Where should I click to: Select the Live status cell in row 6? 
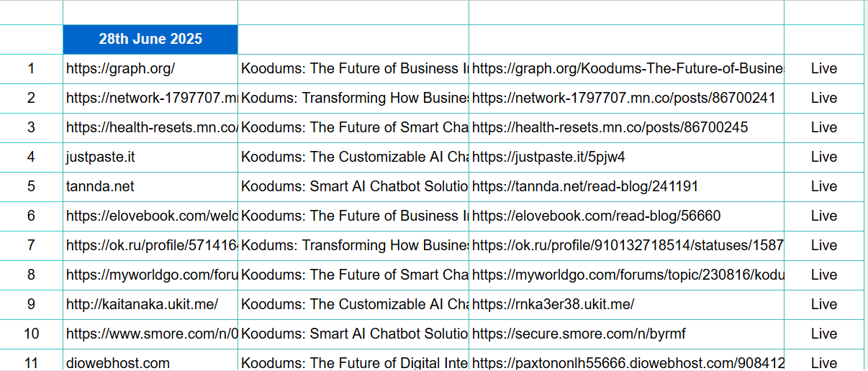(824, 216)
